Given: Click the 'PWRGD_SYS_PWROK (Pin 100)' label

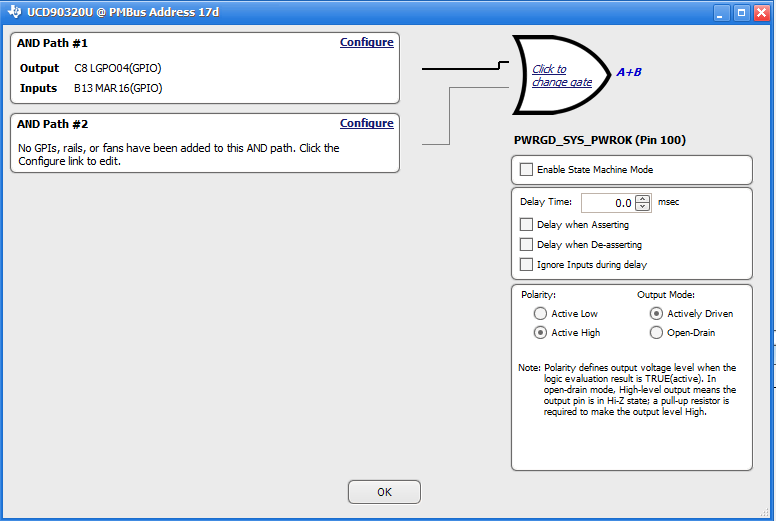Looking at the screenshot, I should point(600,140).
